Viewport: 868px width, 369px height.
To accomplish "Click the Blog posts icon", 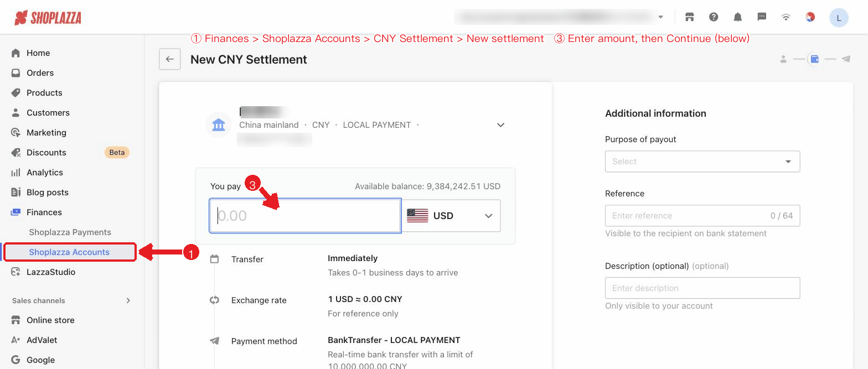I will coord(15,193).
